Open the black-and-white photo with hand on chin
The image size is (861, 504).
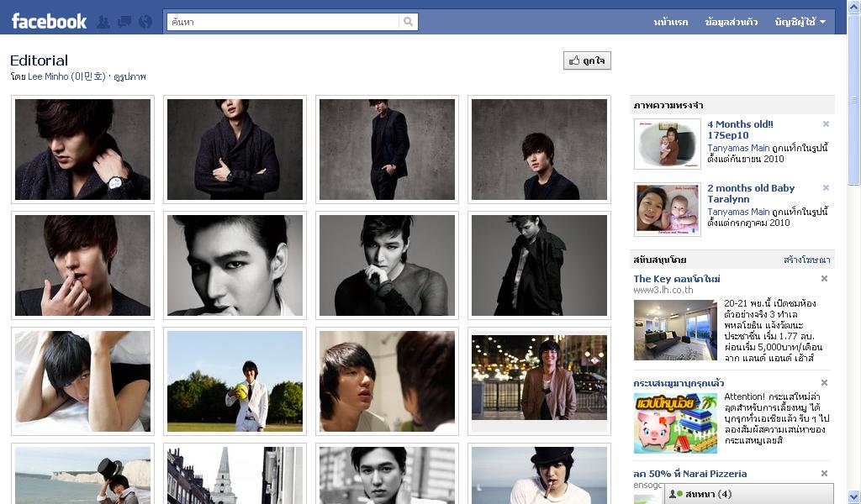(x=387, y=265)
